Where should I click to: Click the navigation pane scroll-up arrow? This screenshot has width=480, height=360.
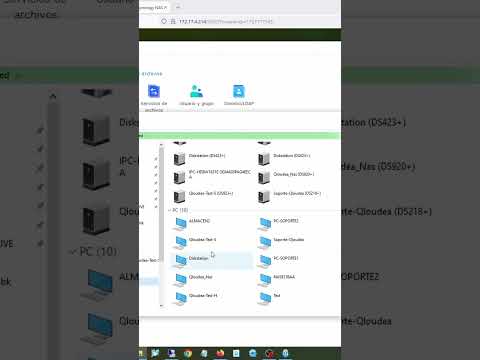pos(161,145)
